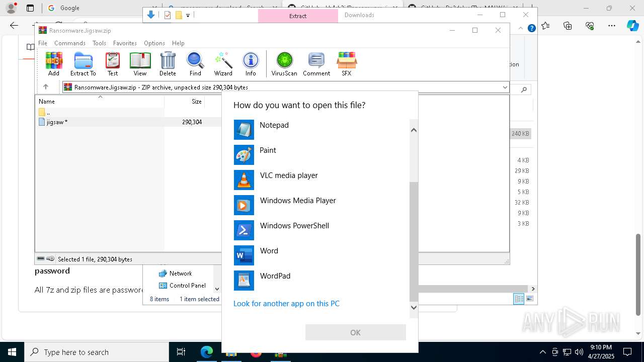The width and height of the screenshot is (644, 362).
Task: Open the Commands menu in WinRAR
Action: 70,43
